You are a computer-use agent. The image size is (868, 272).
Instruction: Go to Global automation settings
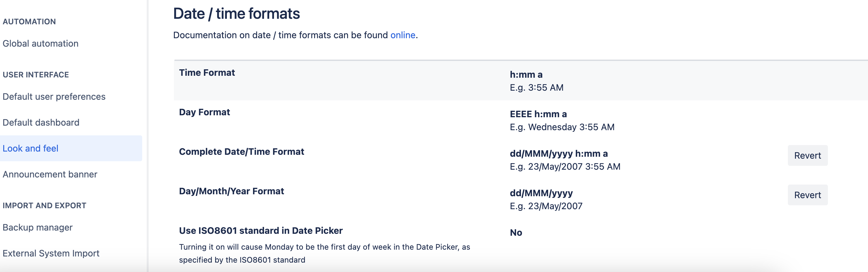pyautogui.click(x=40, y=43)
